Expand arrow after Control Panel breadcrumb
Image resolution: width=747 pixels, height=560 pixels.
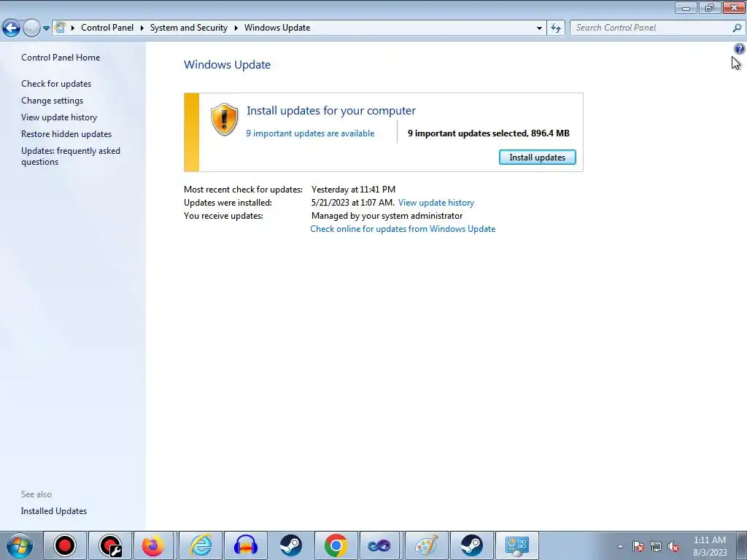coord(142,28)
